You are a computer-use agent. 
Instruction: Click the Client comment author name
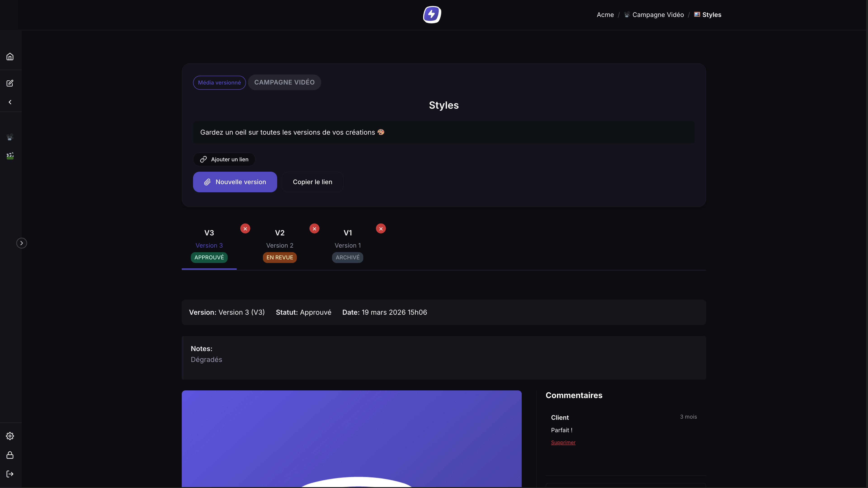pos(560,418)
